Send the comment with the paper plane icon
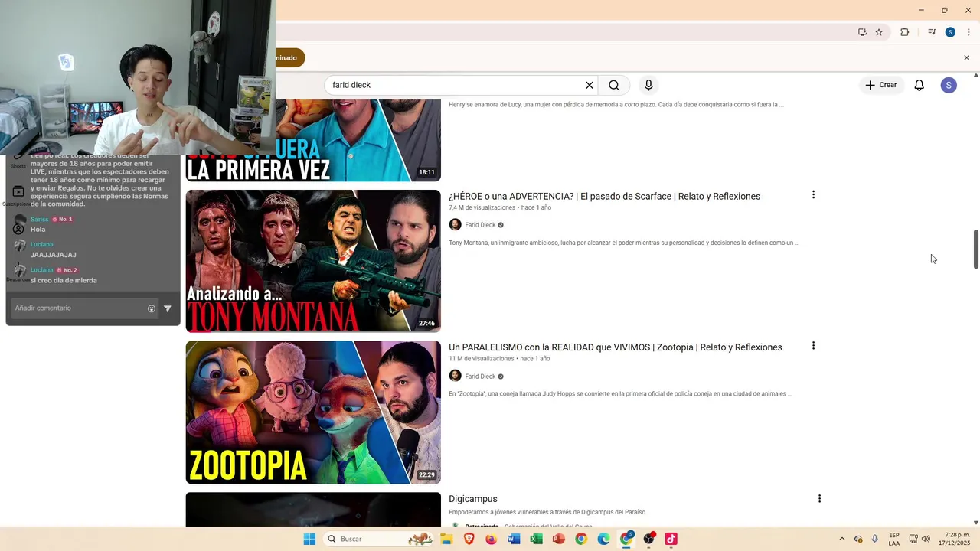 168,308
